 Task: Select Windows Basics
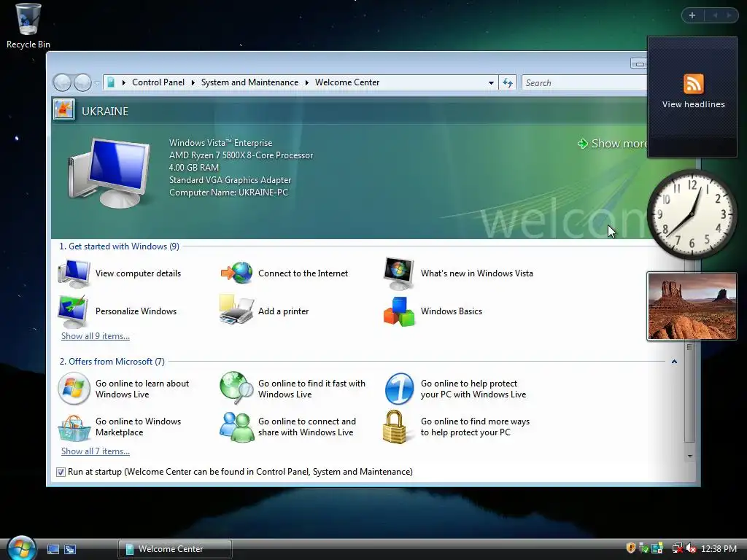click(x=433, y=311)
